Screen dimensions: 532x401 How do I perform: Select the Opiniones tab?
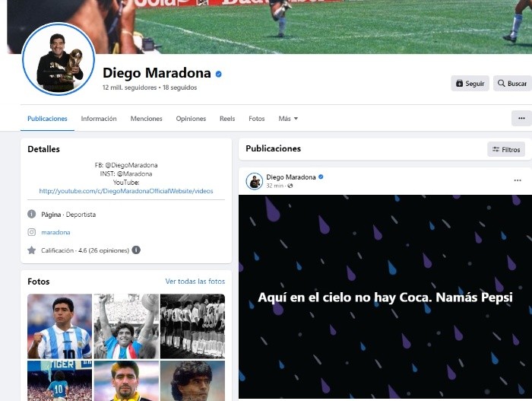(191, 119)
